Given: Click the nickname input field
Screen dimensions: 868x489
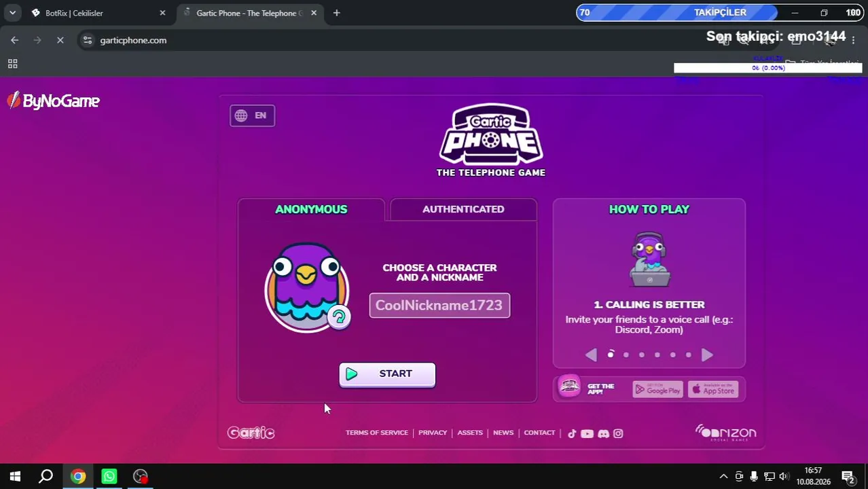Looking at the screenshot, I should pyautogui.click(x=439, y=306).
